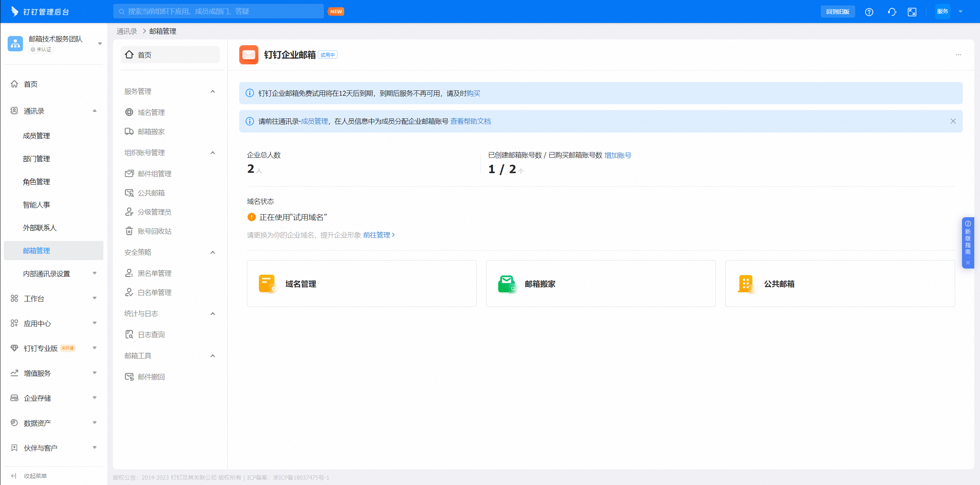Open the 成员管理 link in info banner

point(314,121)
